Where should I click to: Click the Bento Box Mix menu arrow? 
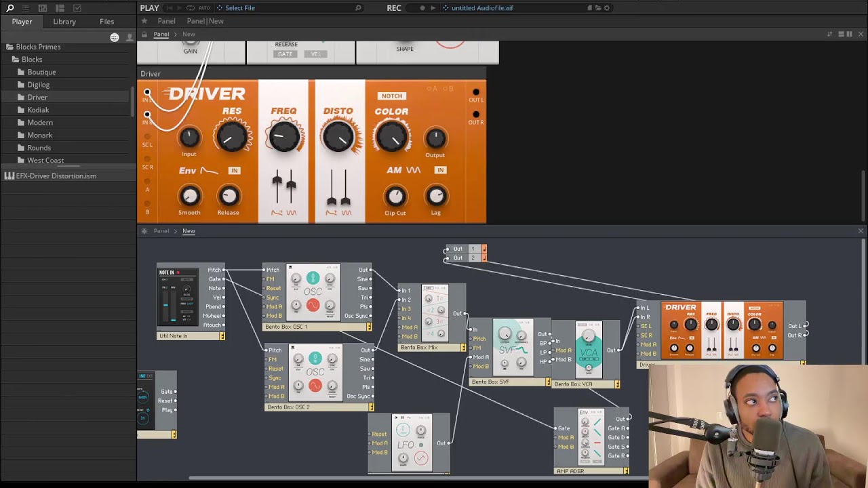(x=463, y=348)
